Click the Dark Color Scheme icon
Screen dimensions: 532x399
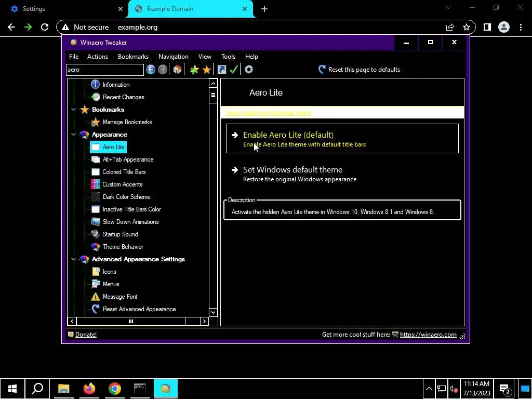tap(96, 197)
